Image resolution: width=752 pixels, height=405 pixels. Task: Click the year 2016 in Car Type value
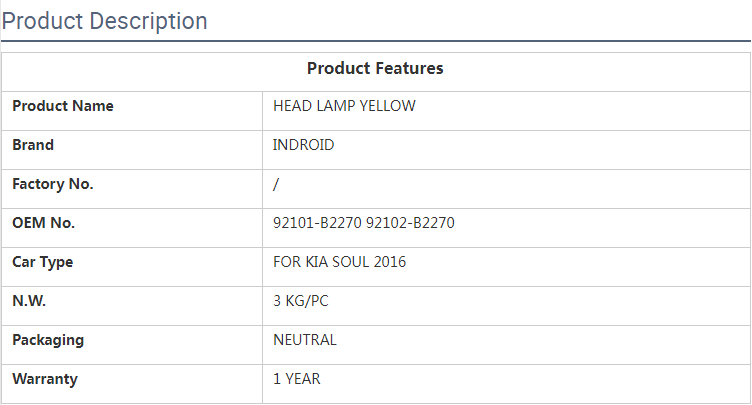click(390, 262)
